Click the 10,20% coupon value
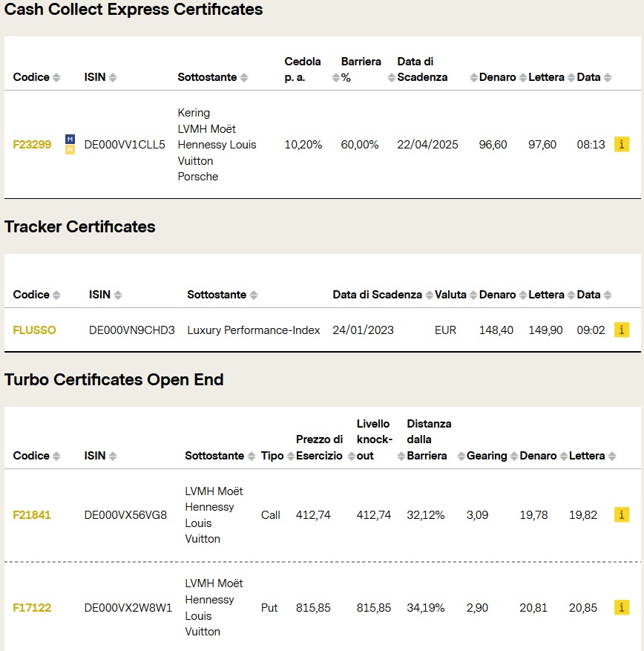 (303, 145)
